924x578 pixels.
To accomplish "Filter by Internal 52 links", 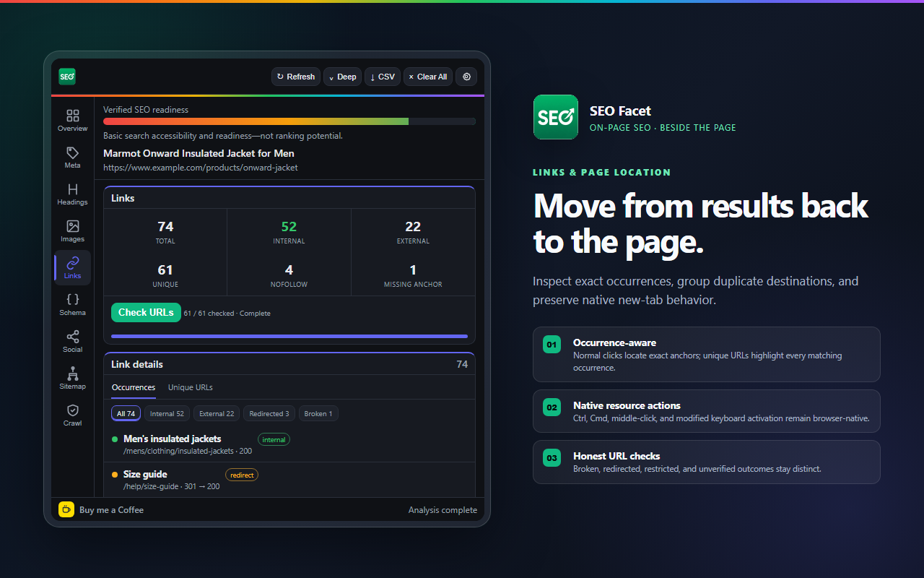I will [x=167, y=414].
